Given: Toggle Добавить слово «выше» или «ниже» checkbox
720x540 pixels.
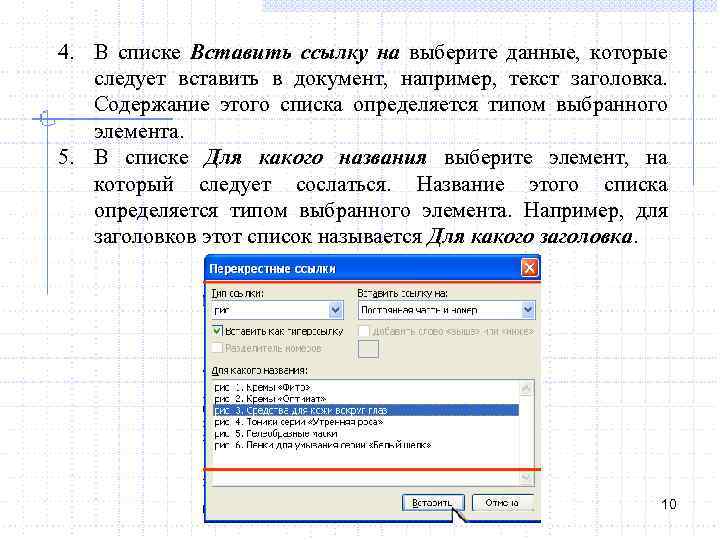Looking at the screenshot, I should [363, 331].
